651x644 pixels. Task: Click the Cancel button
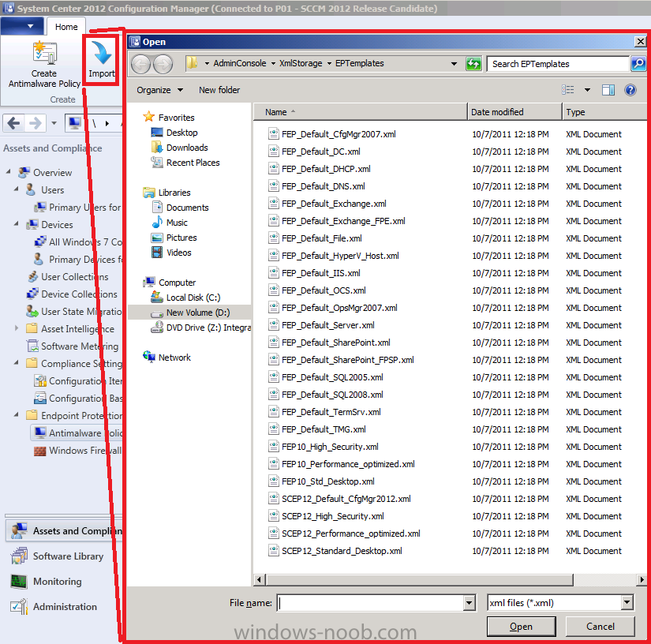click(600, 626)
